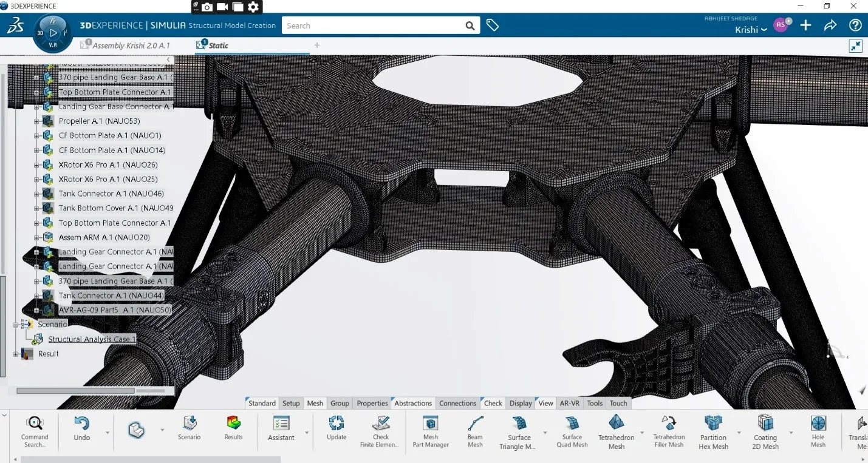Select the Static workbench tab
868x463 pixels.
[x=220, y=45]
